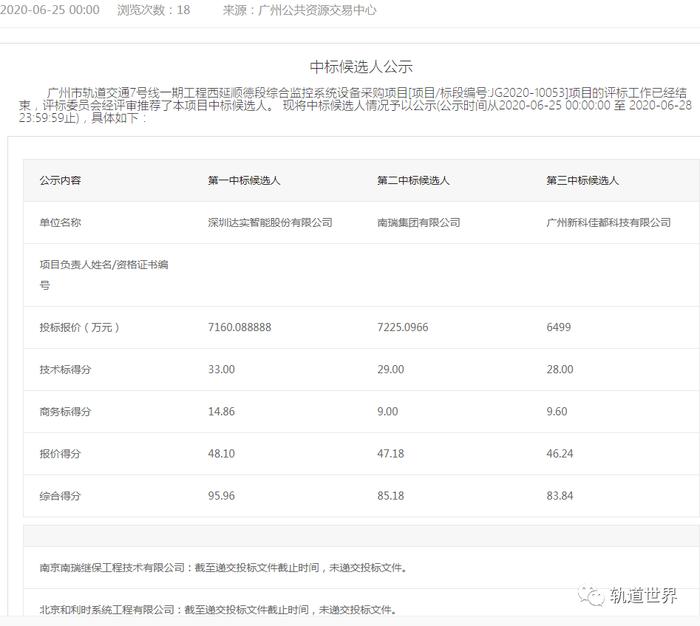Click row label 报价得分
700x626 pixels.
pos(60,454)
